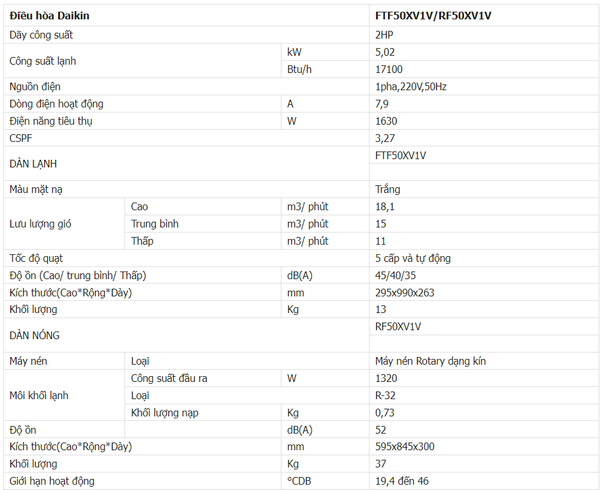Select the '5 cấp và tự động' value

(412, 258)
